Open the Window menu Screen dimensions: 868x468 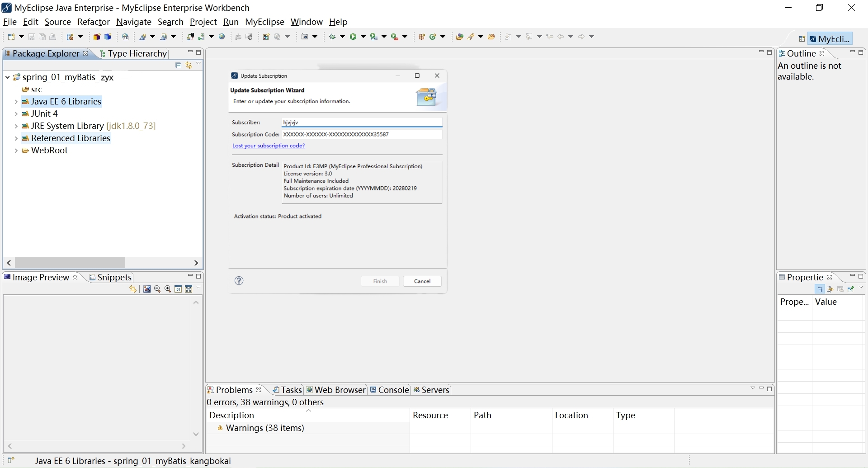(307, 22)
